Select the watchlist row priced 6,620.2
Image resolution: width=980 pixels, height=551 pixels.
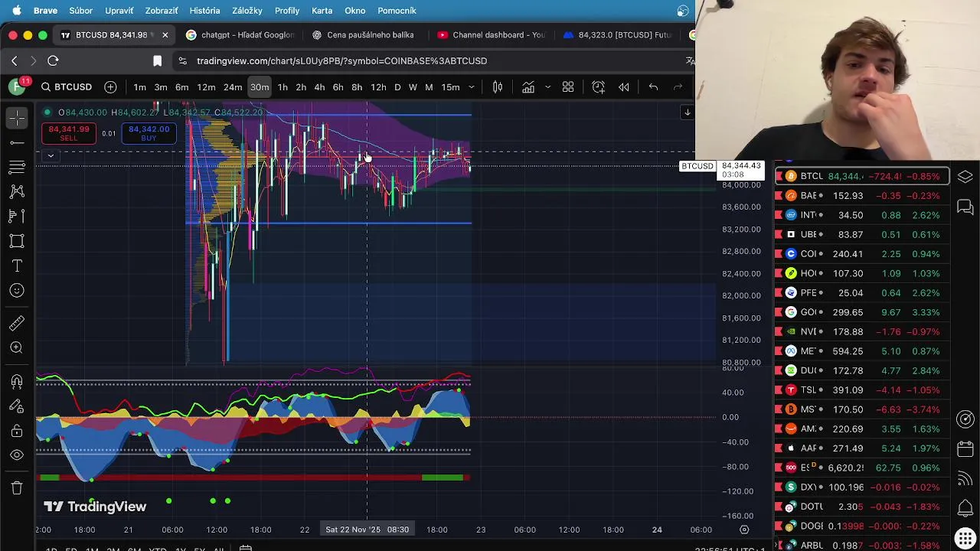[x=862, y=468]
